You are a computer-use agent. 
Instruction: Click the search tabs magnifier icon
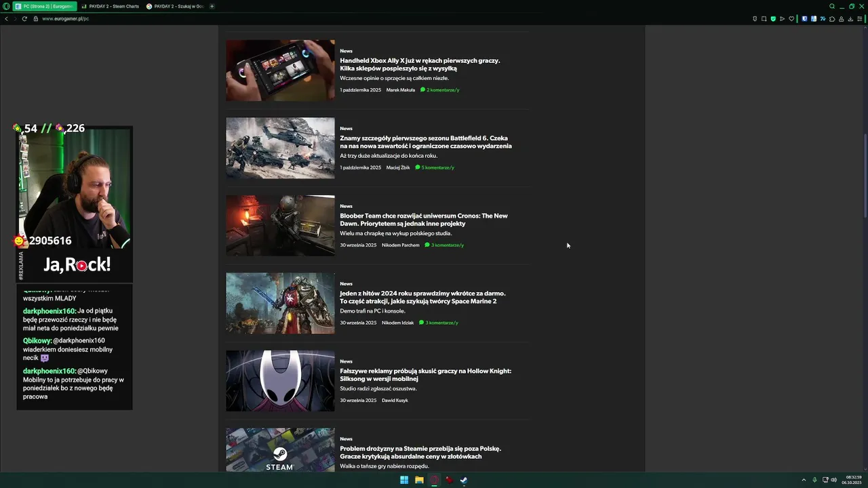coord(832,6)
